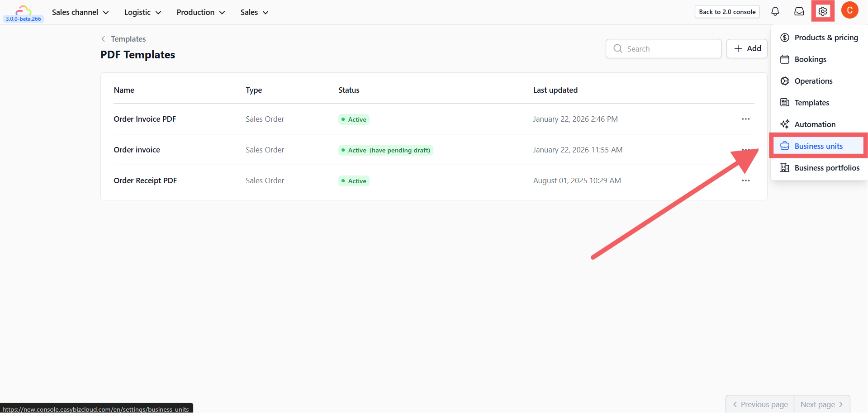Select Automation in settings menu

[819, 124]
